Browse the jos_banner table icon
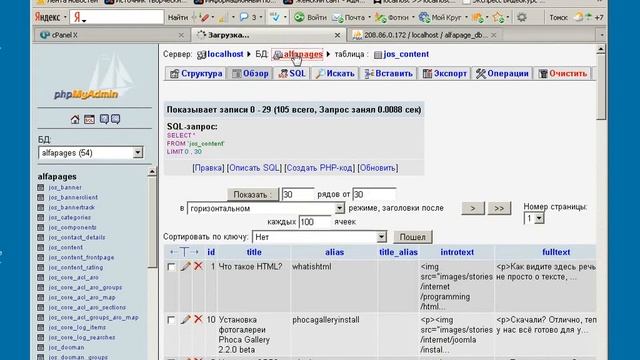This screenshot has width=640, height=360. coord(41,188)
